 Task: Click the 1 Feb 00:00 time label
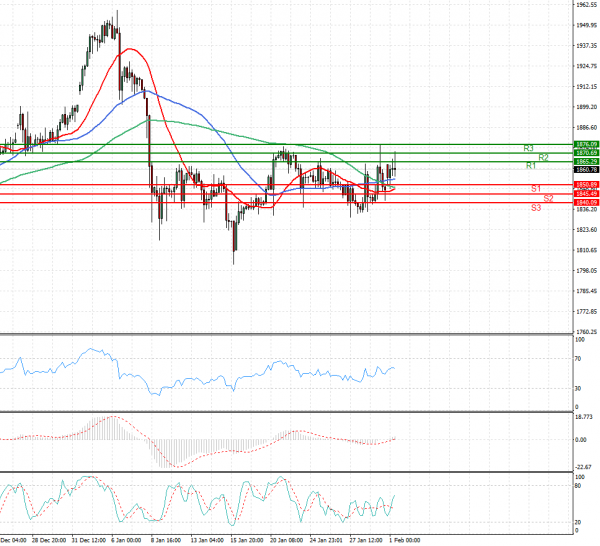coord(404,540)
